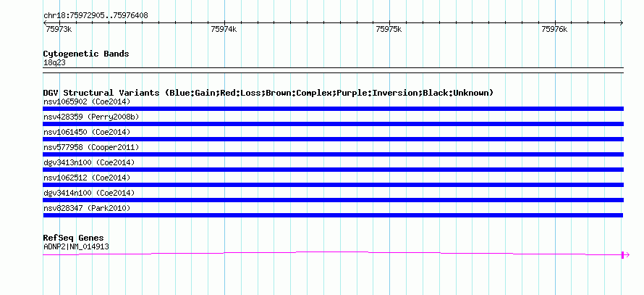This screenshot has width=644, height=295.
Task: Click the nsv428359 (Perry2008b) label
Action: (x=91, y=117)
